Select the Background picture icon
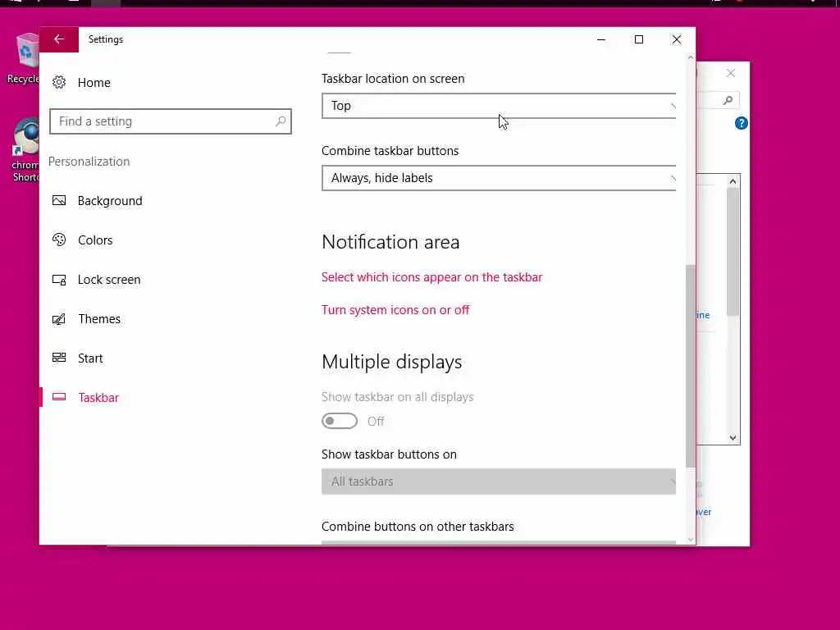 click(x=59, y=201)
